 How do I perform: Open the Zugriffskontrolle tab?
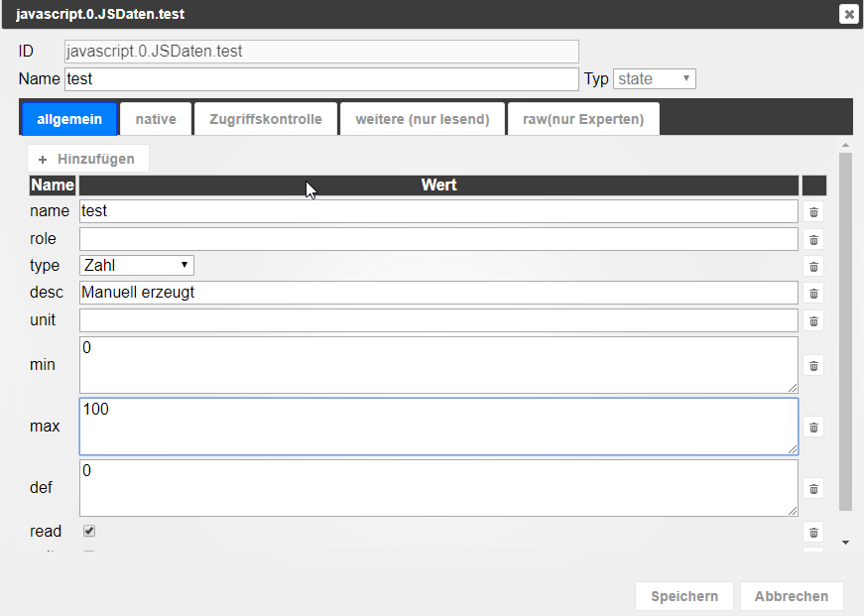[266, 119]
